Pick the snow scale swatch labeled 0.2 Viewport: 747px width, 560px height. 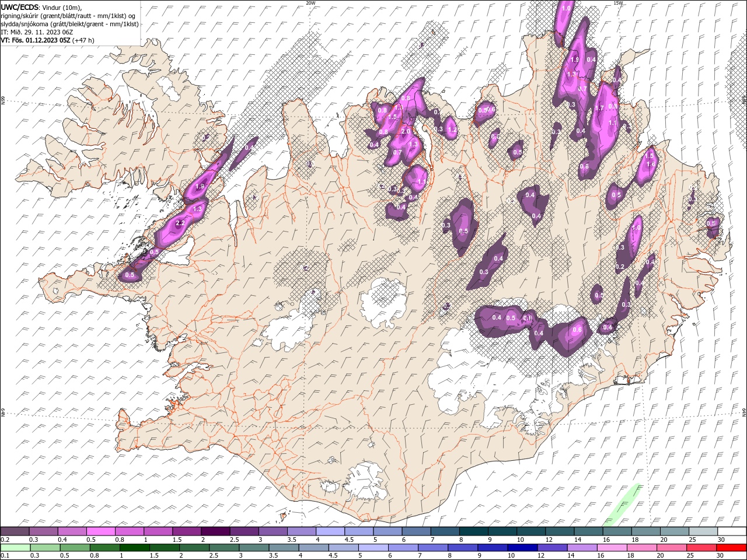[x=15, y=531]
